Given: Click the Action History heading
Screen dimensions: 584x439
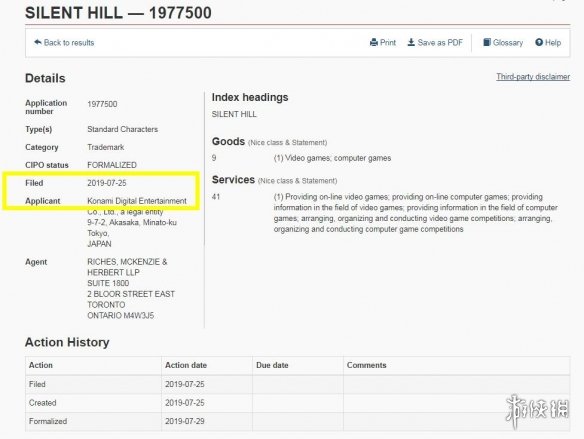Looking at the screenshot, I should click(67, 342).
